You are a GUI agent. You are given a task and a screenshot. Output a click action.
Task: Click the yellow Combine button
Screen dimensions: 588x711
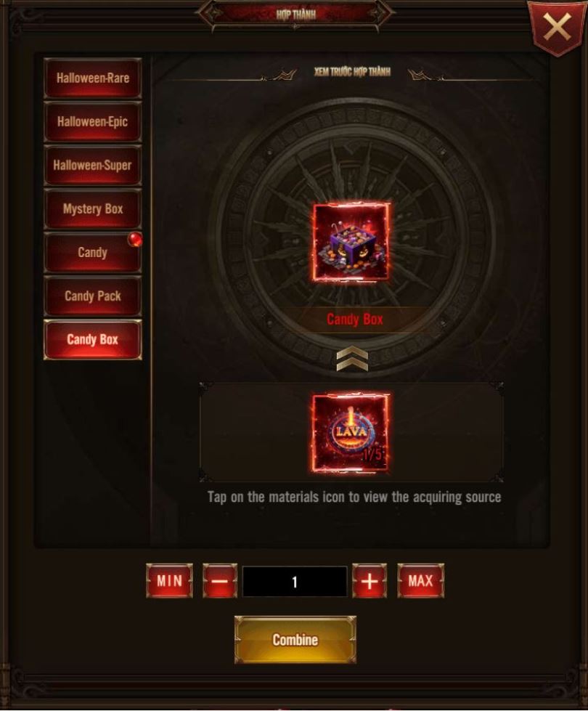295,640
